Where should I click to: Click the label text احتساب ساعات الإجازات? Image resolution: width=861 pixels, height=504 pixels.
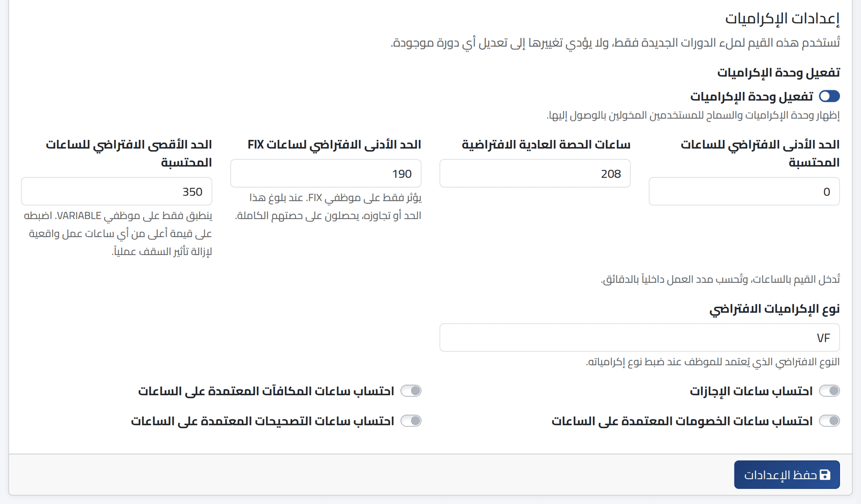tap(751, 391)
